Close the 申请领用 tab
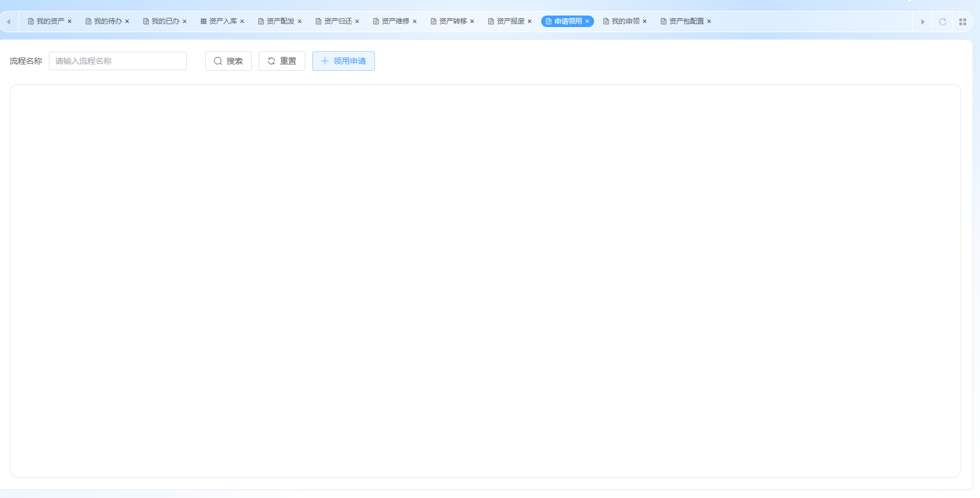 587,21
